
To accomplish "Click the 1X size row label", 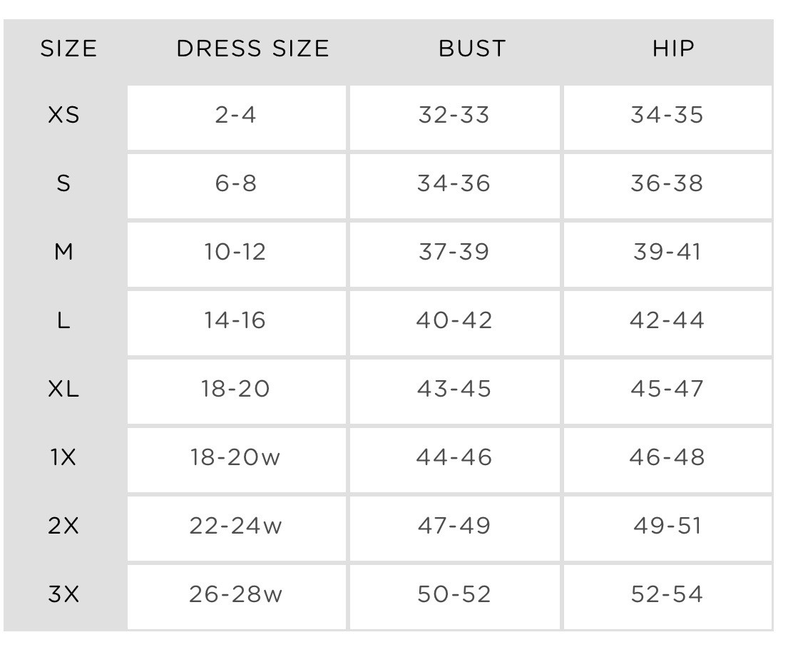I will pos(63,457).
